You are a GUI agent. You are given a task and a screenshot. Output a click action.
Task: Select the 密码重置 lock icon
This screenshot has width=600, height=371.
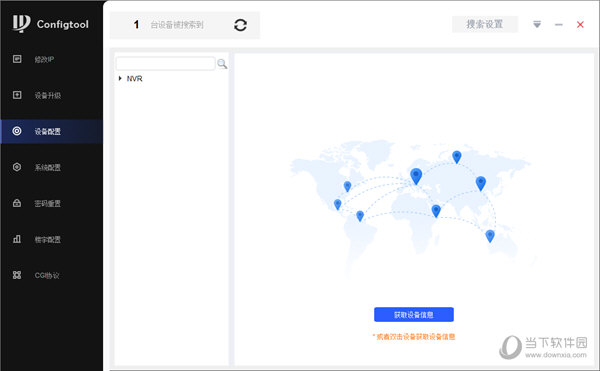click(x=17, y=203)
